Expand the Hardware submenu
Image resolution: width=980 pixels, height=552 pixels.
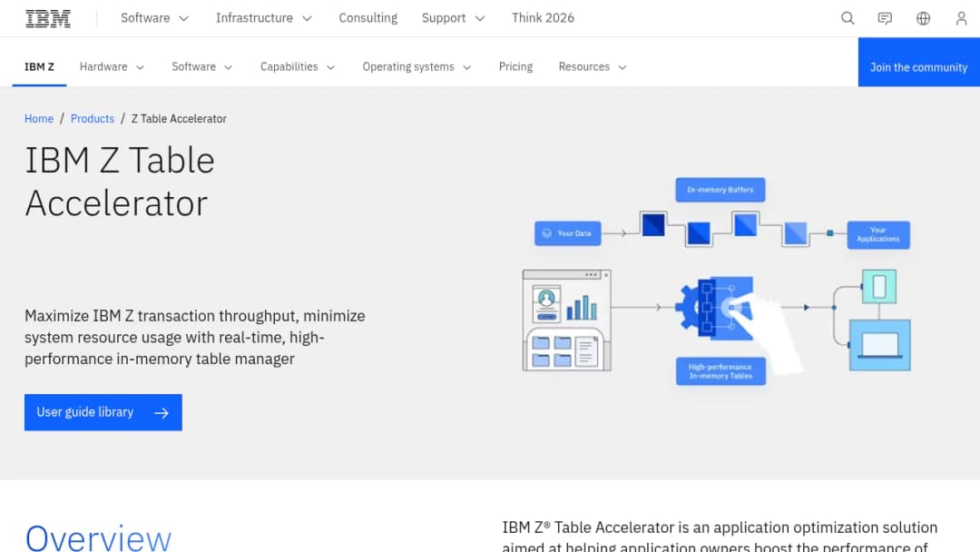(x=112, y=67)
